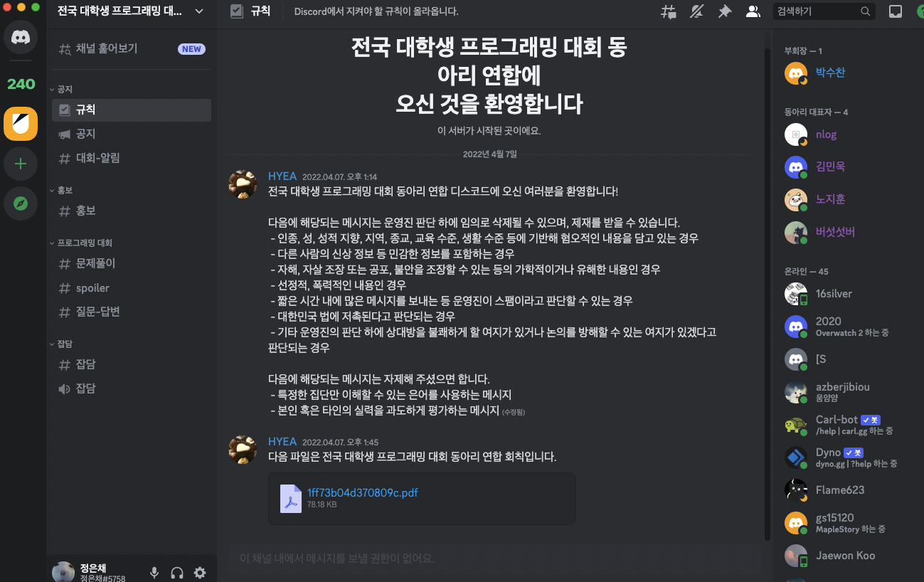The image size is (924, 582).
Task: Open member Flame623 profile
Action: coord(846,490)
